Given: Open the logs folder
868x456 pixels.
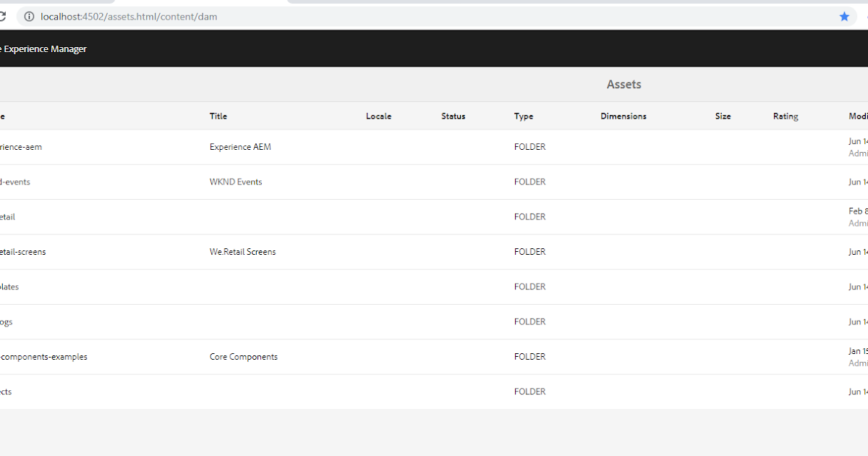Looking at the screenshot, I should [x=6, y=321].
